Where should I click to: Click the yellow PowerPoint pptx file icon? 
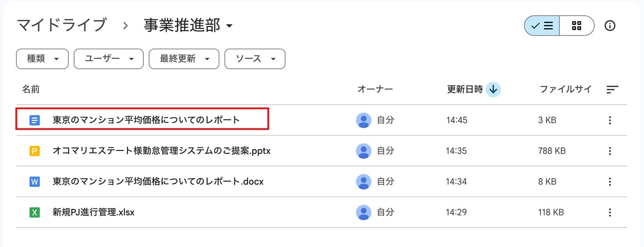(34, 151)
